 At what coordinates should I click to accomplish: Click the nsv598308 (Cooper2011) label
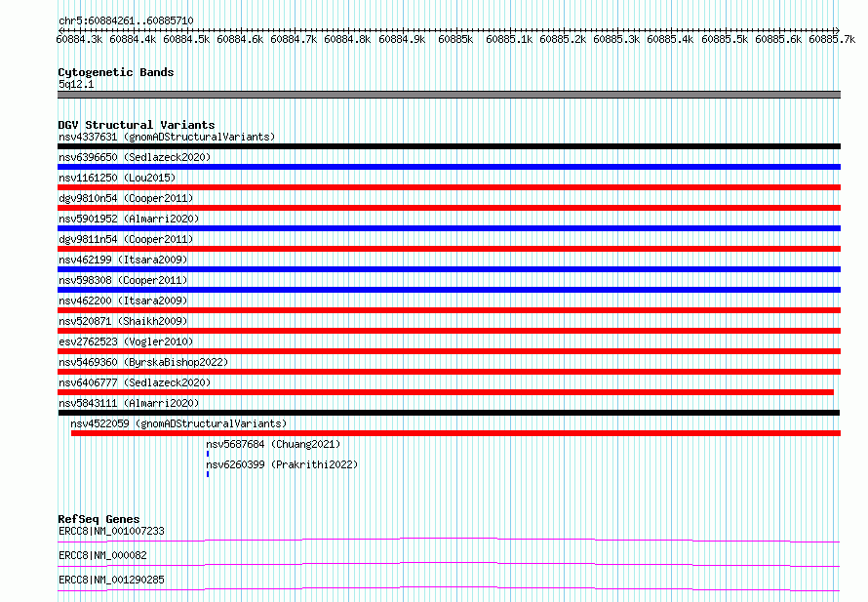click(123, 280)
